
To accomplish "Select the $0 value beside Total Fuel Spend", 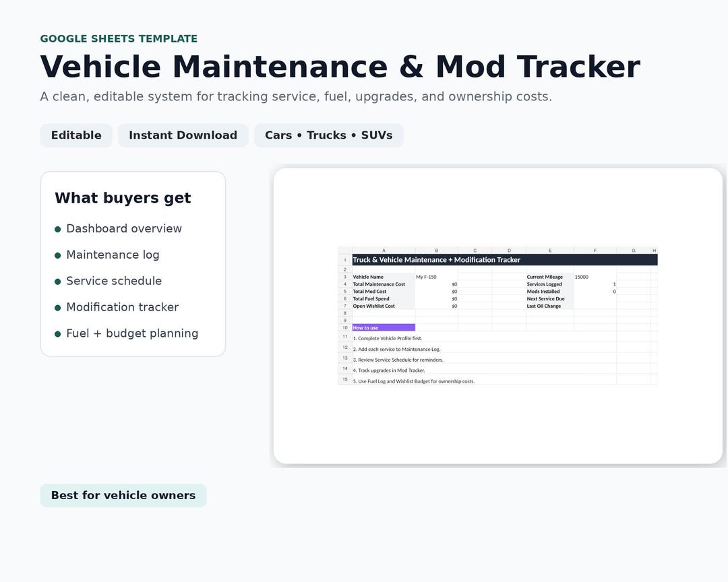I will tap(436, 299).
